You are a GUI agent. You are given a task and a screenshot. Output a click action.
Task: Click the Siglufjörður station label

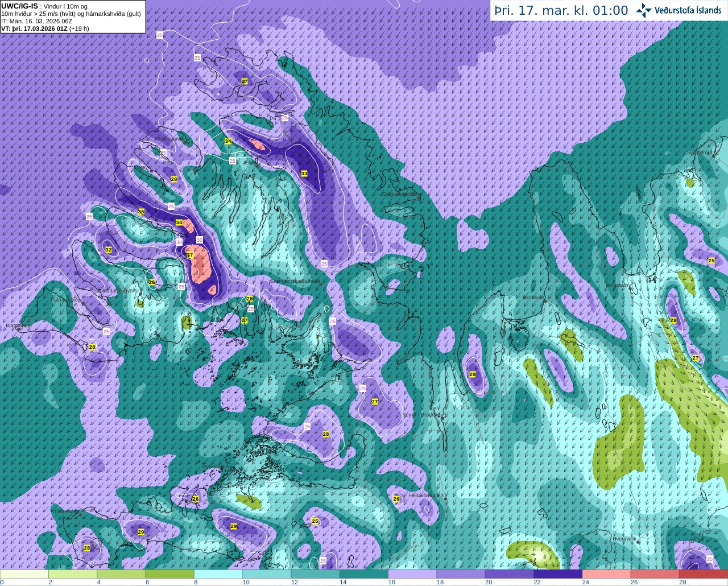tap(699, 152)
